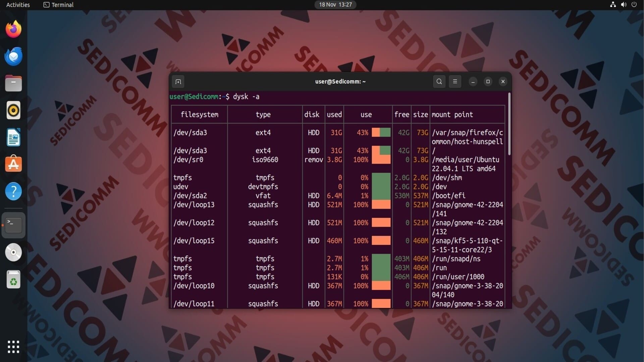Click the 'vfat' type cell
Screen dimensions: 644x362
tap(263, 196)
